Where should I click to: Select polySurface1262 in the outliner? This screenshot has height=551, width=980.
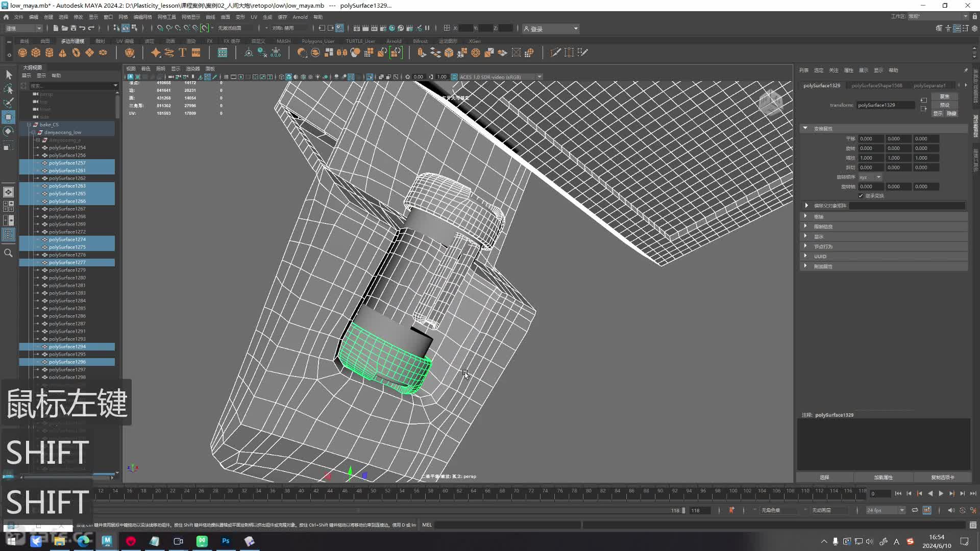coord(67,178)
